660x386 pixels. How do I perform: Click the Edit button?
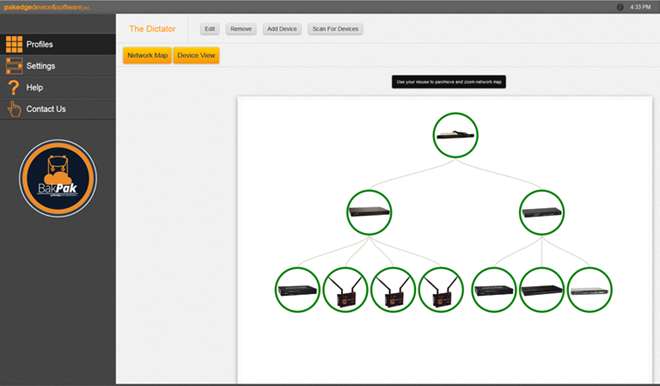(x=210, y=29)
